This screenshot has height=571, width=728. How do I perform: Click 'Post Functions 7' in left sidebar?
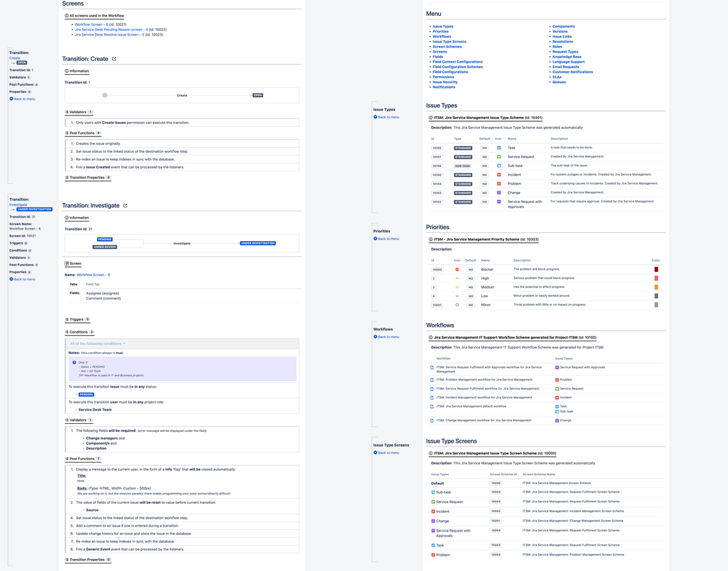click(23, 265)
